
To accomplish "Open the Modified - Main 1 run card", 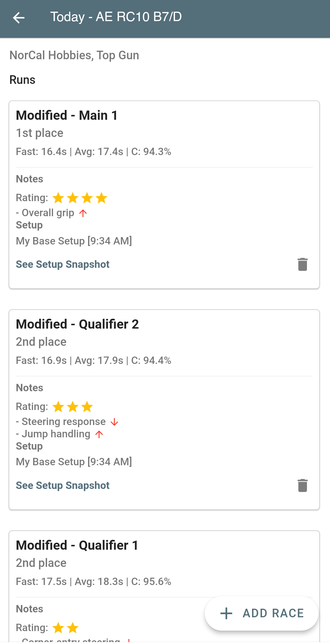I will pyautogui.click(x=67, y=115).
